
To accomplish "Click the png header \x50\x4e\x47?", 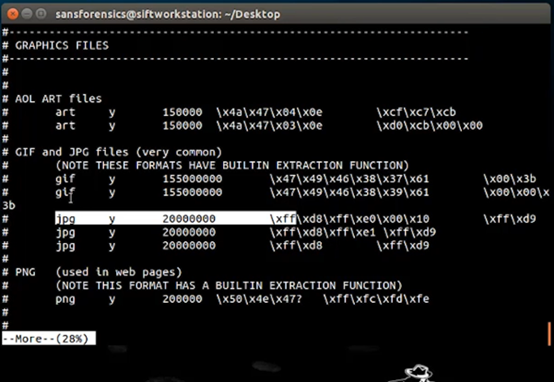I will click(x=259, y=299).
